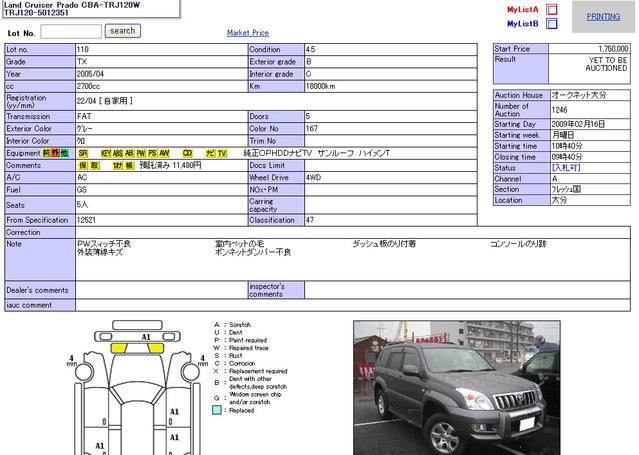Click the PS power steering badge
The image size is (639, 455).
pos(152,153)
